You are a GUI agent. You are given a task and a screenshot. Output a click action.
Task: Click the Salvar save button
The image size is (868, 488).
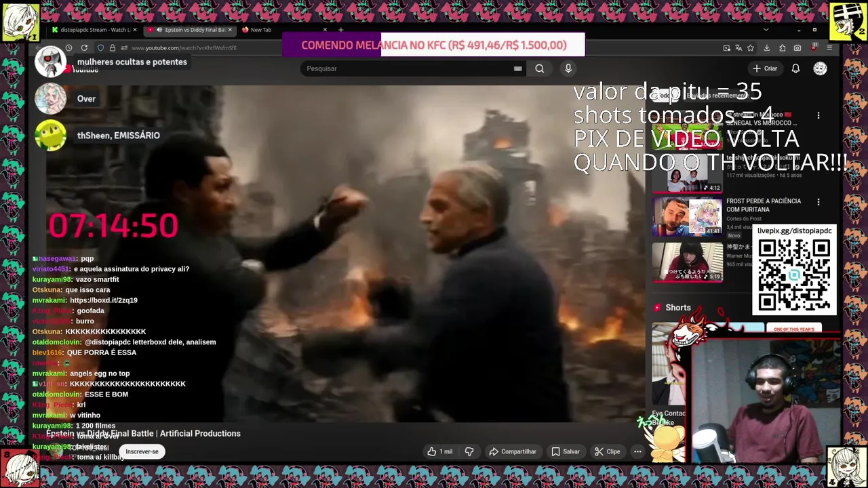click(566, 451)
